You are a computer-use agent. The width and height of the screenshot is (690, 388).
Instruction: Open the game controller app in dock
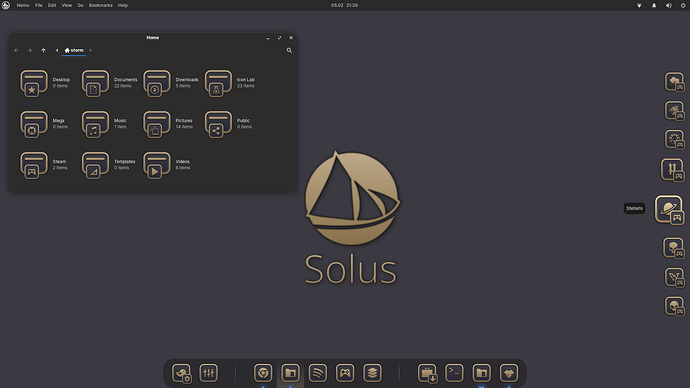[345, 373]
